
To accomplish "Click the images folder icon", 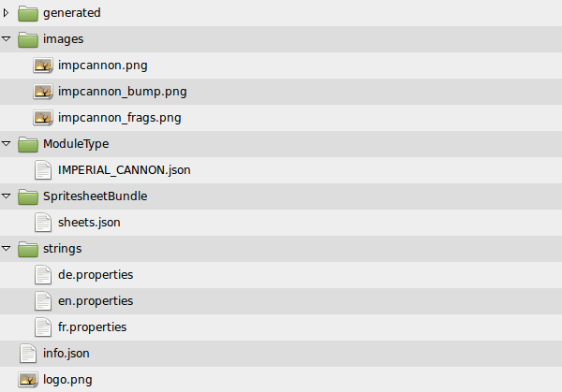I will click(28, 39).
